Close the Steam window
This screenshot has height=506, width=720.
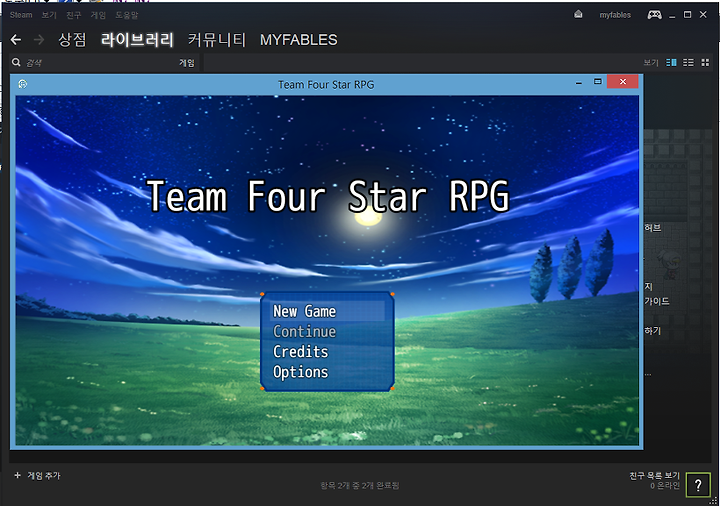coord(703,15)
